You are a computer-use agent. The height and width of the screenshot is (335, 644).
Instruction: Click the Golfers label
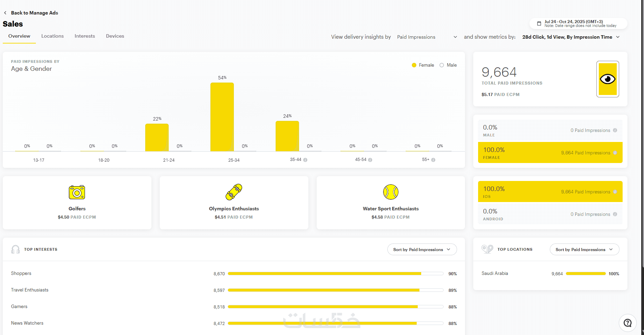(x=77, y=209)
